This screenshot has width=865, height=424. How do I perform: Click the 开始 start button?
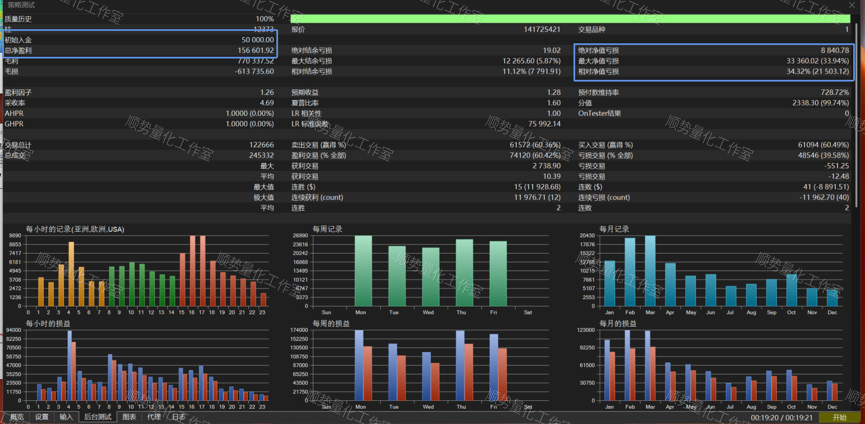[x=839, y=417]
